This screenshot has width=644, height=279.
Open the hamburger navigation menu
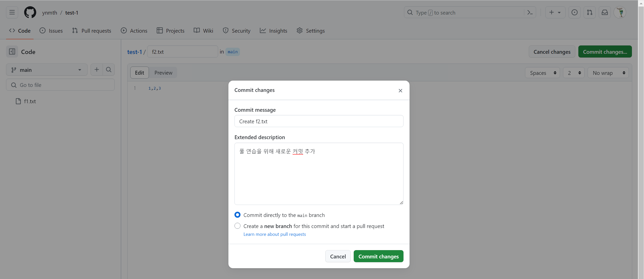tap(12, 12)
